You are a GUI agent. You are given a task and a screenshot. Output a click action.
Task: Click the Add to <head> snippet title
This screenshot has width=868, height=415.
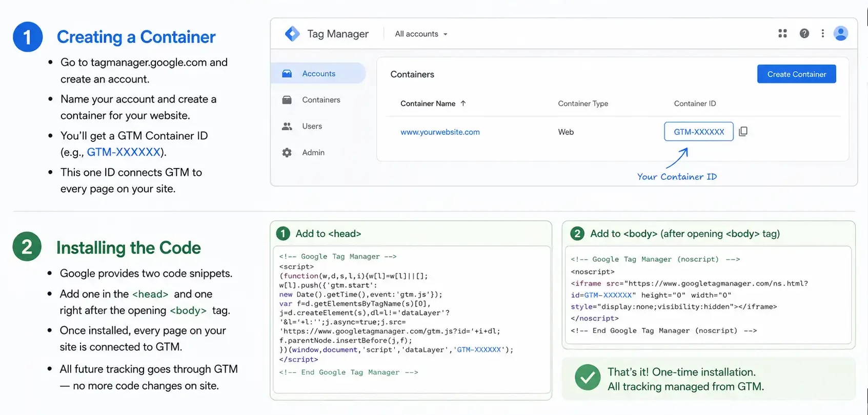click(328, 234)
